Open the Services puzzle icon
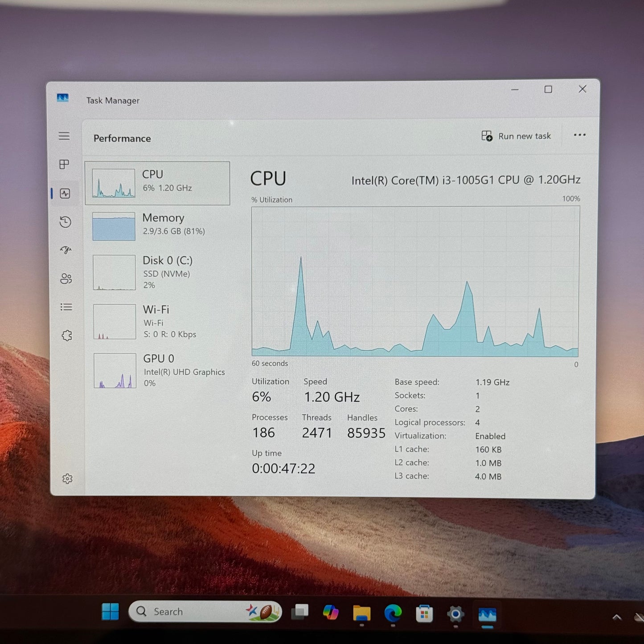Viewport: 644px width, 644px height. tap(67, 336)
